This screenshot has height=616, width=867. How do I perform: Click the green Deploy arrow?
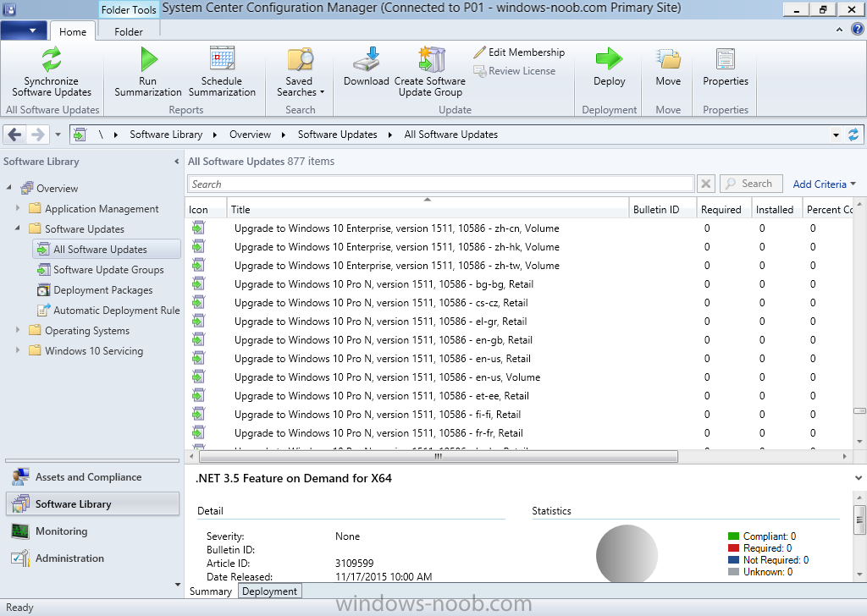click(x=610, y=58)
